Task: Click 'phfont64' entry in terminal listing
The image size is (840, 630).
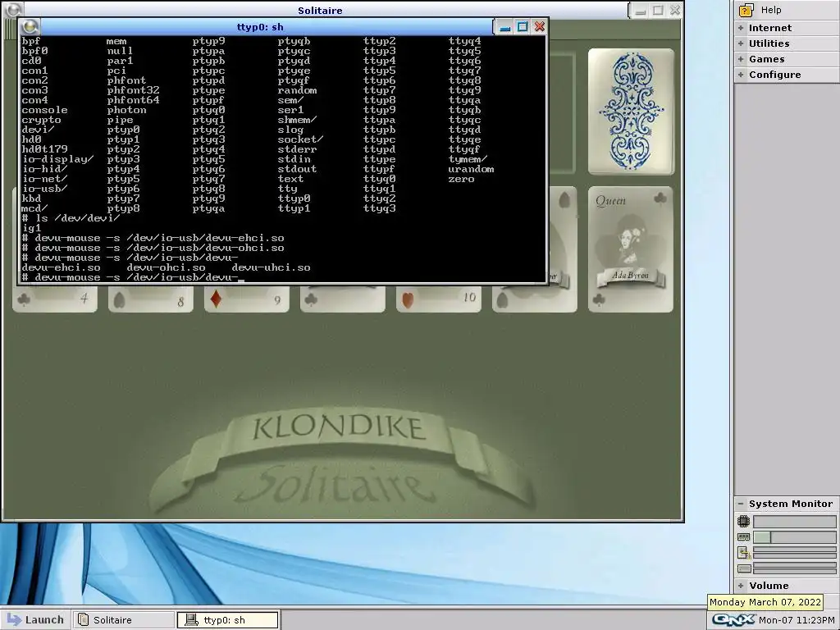Action: 133,100
